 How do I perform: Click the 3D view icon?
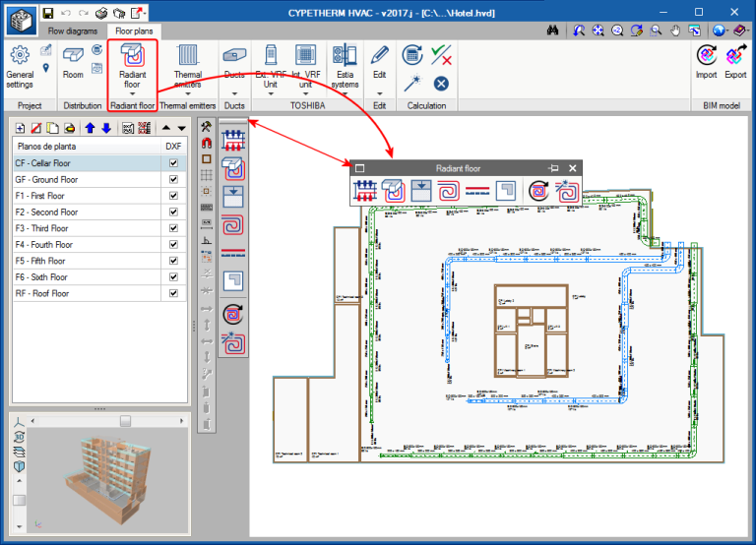(x=20, y=437)
